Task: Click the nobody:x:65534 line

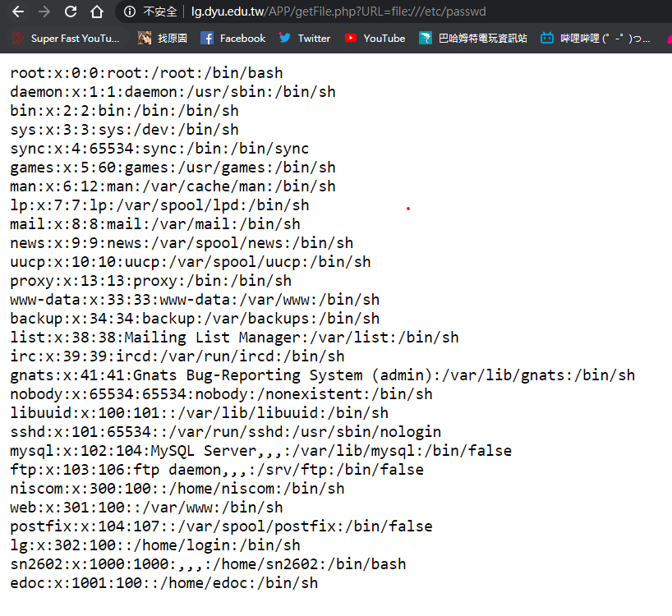Action: pos(221,394)
